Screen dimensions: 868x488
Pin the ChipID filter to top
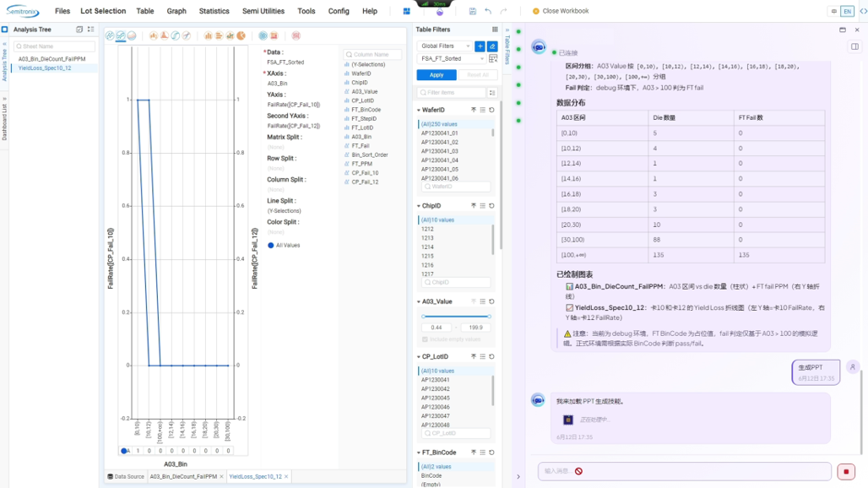[x=474, y=206]
